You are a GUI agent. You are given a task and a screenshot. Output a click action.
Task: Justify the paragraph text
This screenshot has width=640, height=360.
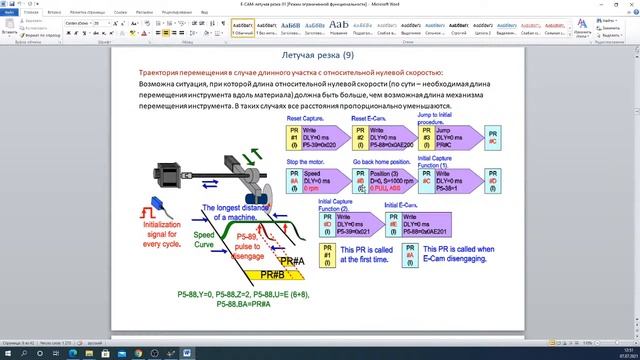click(181, 33)
